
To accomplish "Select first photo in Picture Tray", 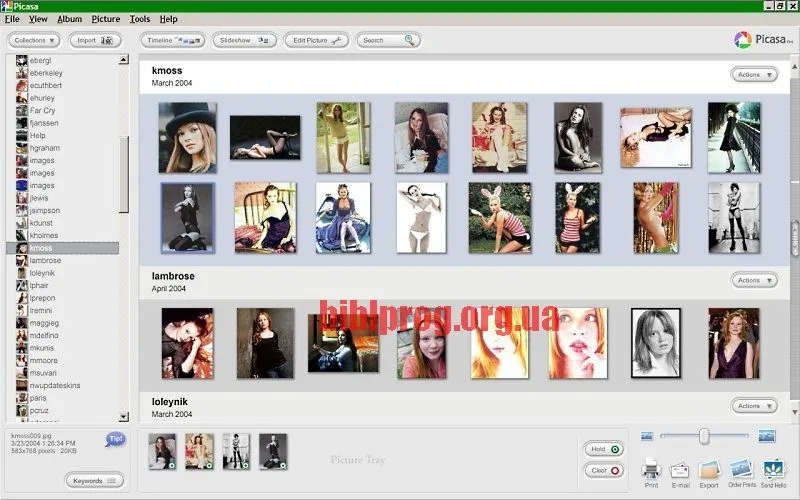I will (162, 451).
